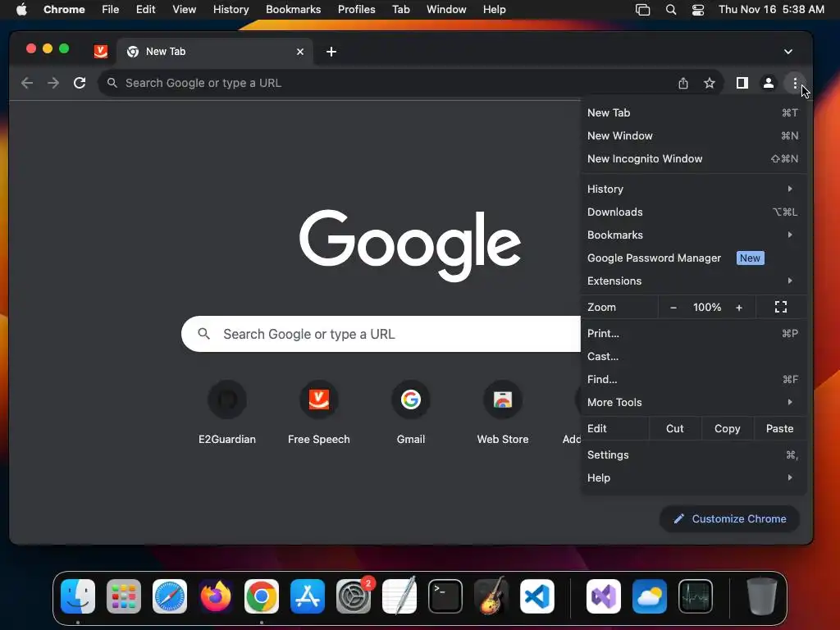Screen dimensions: 840x630
Task: Click the full screen zoom icon in menu
Action: point(781,307)
